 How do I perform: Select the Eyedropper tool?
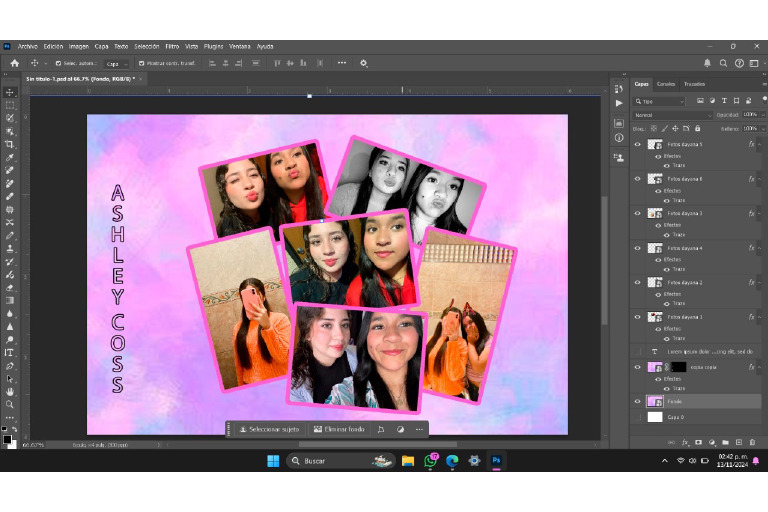(x=9, y=157)
